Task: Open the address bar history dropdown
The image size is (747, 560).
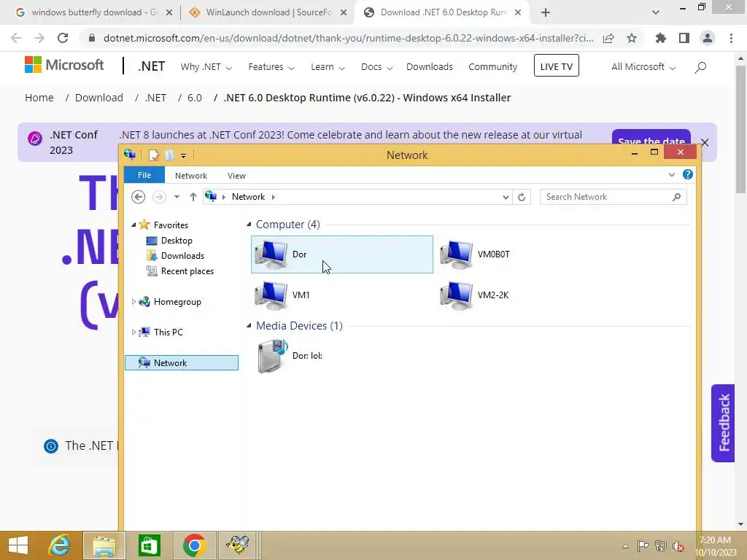Action: click(506, 197)
